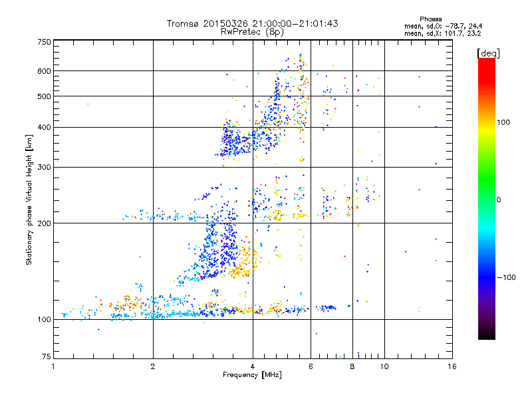Click the '200' height axis label
Image resolution: width=532 pixels, height=399 pixels.
point(44,223)
